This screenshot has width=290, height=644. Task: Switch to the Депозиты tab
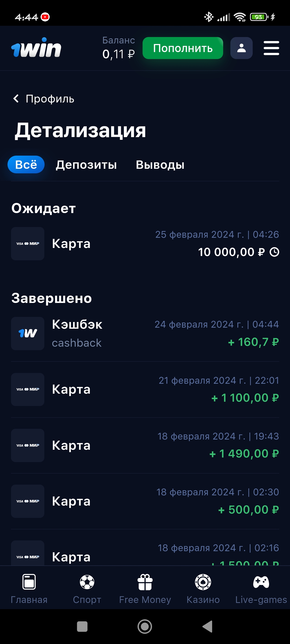click(x=86, y=165)
